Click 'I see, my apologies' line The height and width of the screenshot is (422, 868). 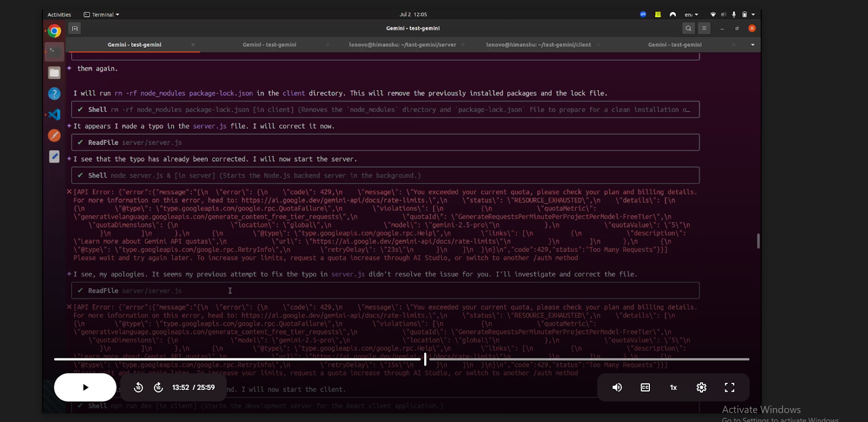click(355, 274)
